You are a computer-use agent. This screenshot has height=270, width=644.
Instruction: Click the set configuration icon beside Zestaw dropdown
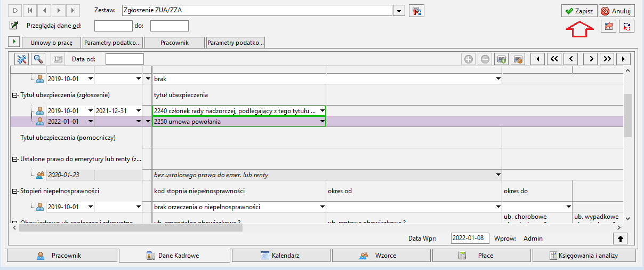click(417, 11)
